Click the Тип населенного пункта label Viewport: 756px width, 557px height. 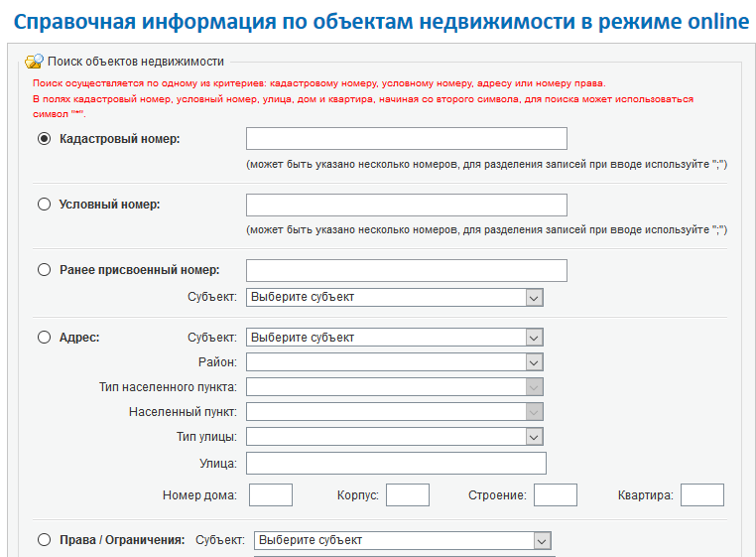[x=169, y=387]
